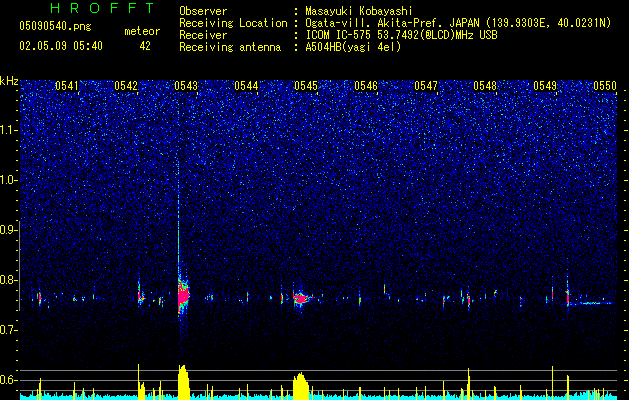Image resolution: width=629 pixels, height=400 pixels.
Task: Click the 1.1 kHz axis label
Action: pyautogui.click(x=8, y=130)
